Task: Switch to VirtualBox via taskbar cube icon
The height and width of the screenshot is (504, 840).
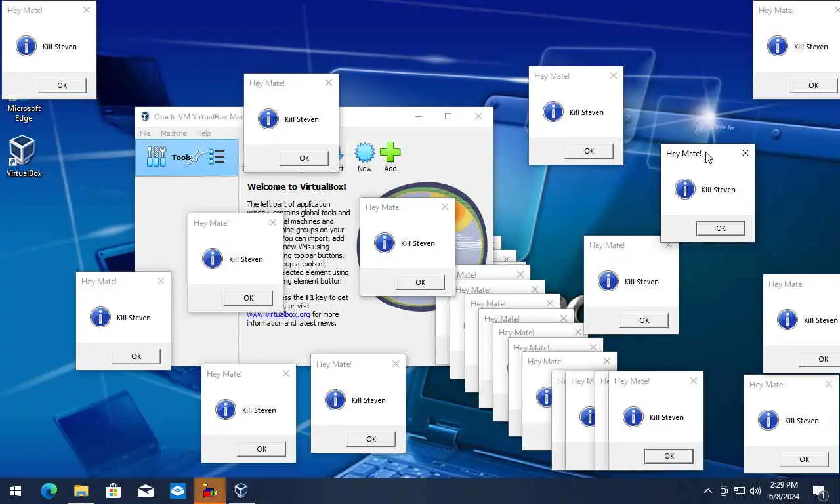Action: 241,490
